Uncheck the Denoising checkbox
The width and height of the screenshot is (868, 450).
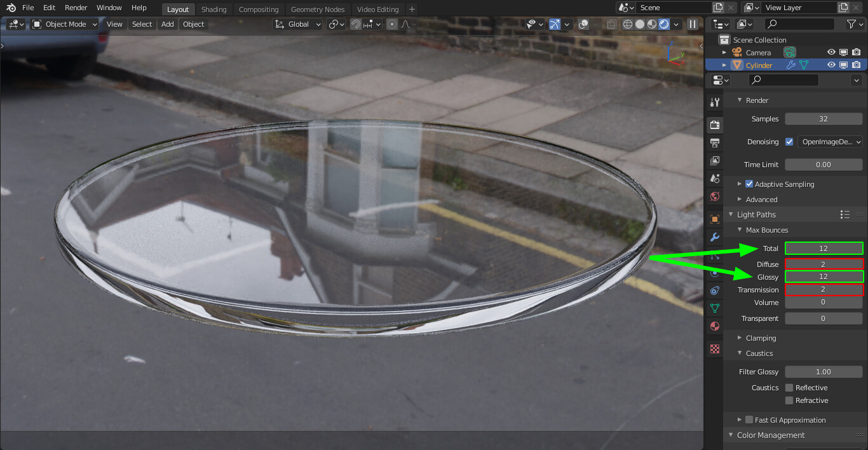789,142
